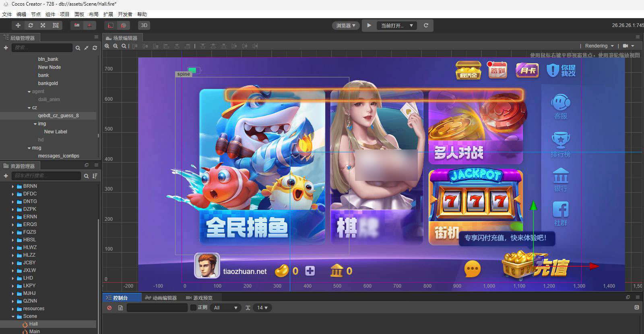This screenshot has width=644, height=334.
Task: Collapse the msg node
Action: (29, 148)
